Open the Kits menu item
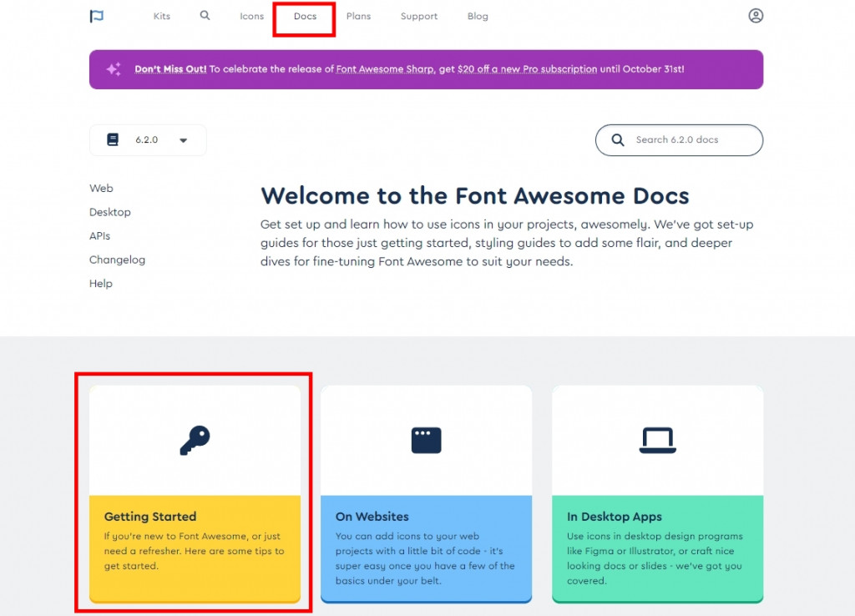 pyautogui.click(x=162, y=17)
